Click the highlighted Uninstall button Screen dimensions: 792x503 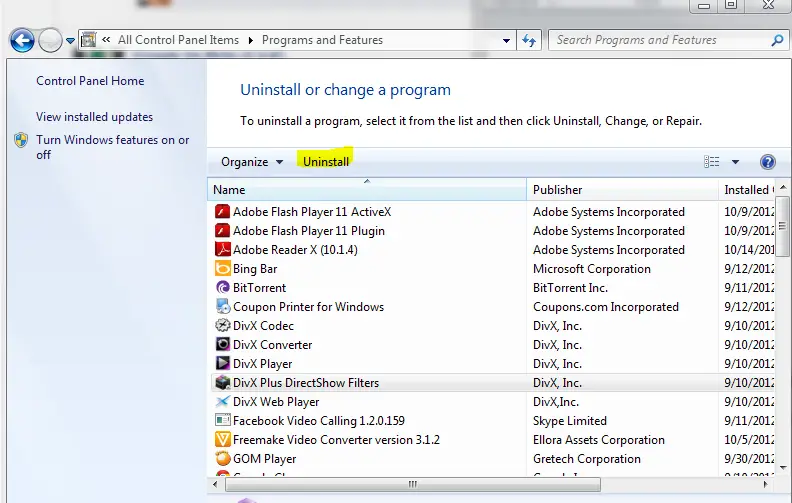(326, 162)
